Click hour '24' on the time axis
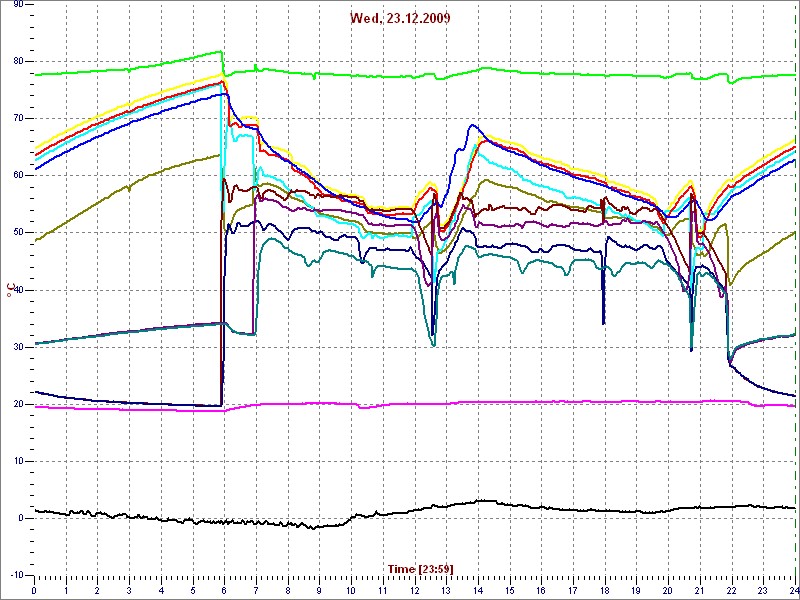The height and width of the screenshot is (600, 800). [x=794, y=590]
